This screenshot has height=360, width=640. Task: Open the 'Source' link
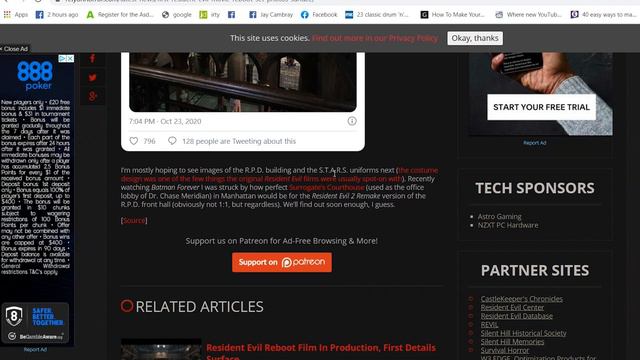134,220
